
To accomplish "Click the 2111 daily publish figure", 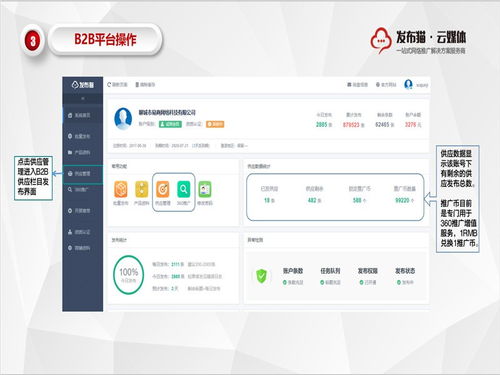I will (175, 264).
